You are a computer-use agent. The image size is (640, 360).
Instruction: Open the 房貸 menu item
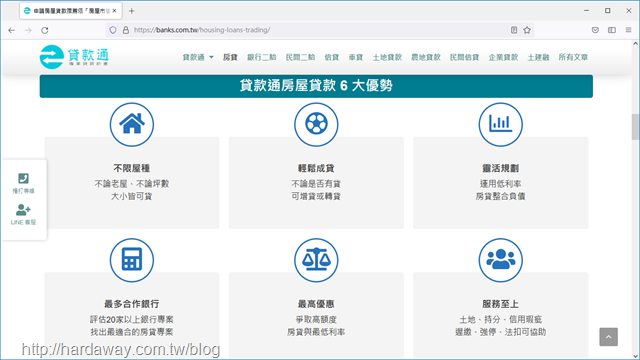click(230, 57)
